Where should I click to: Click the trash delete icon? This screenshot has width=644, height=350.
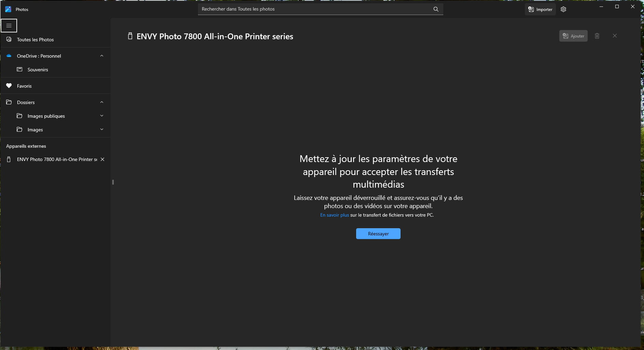tap(597, 36)
